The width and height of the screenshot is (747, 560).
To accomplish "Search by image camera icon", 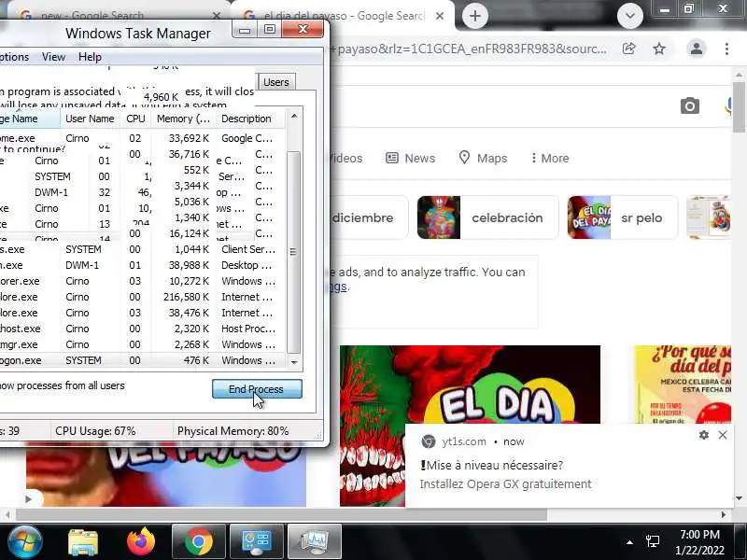I will pyautogui.click(x=689, y=105).
